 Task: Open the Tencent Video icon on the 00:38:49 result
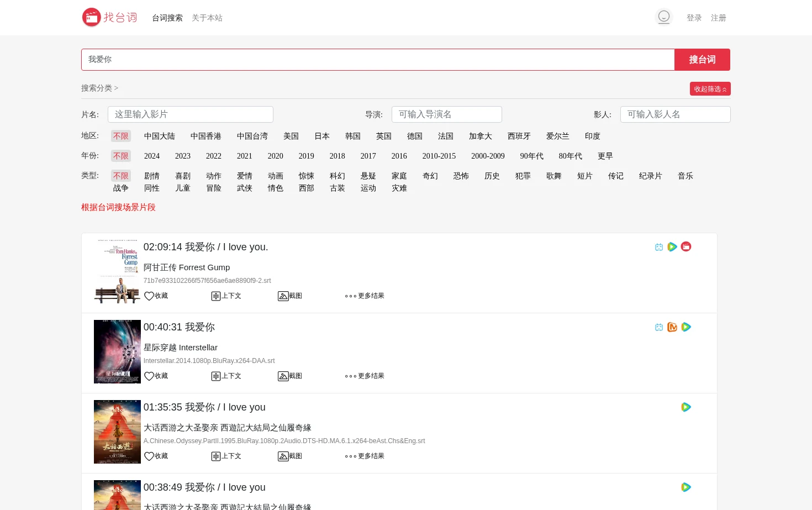point(686,487)
